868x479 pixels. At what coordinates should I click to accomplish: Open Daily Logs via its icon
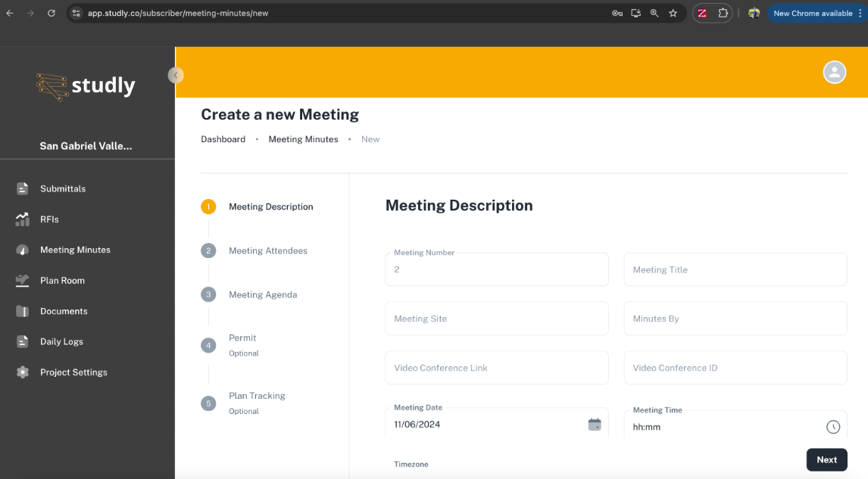[x=21, y=341]
